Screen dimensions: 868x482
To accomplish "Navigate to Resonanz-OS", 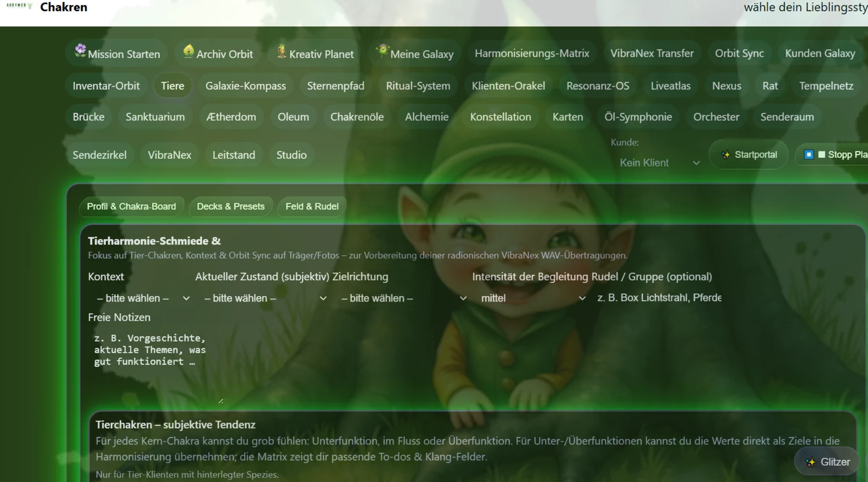I will (x=598, y=86).
